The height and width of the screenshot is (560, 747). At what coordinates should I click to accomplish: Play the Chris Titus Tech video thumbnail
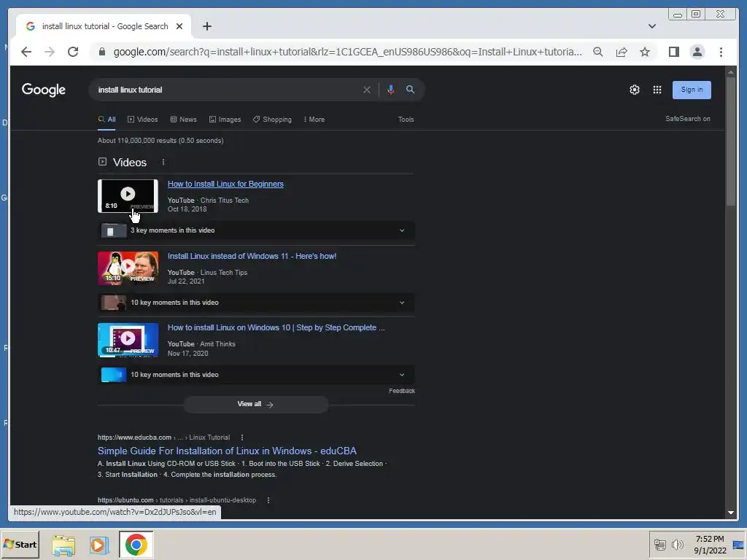128,195
